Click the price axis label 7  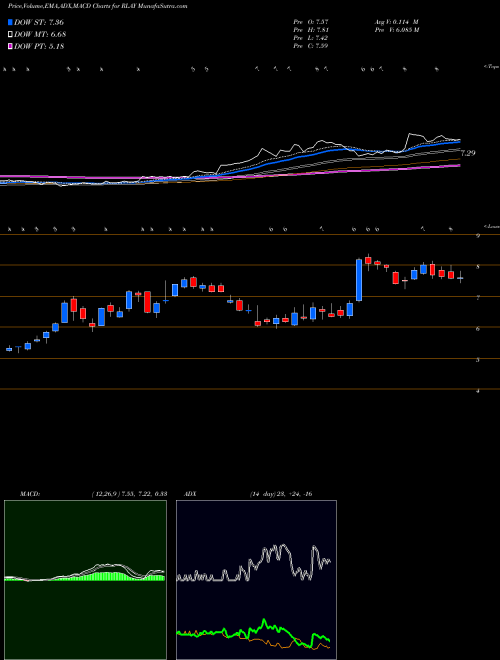click(478, 298)
